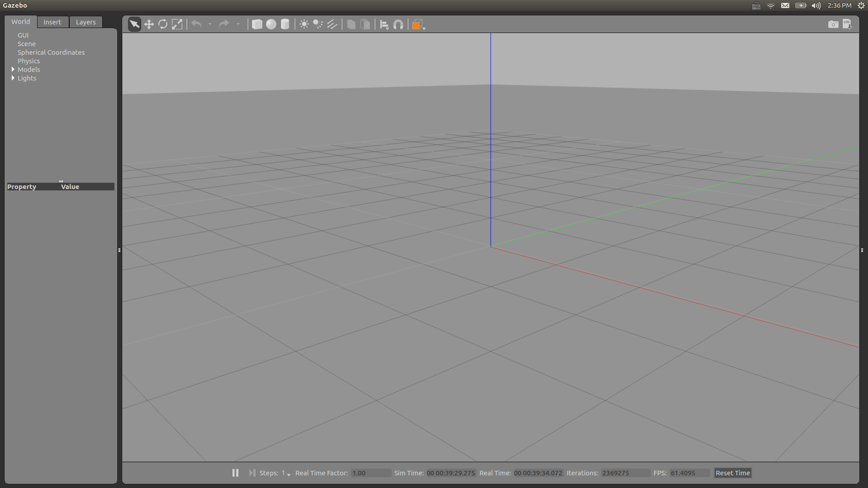Viewport: 868px width, 488px height.
Task: Select the Translate mode tool
Action: [149, 24]
